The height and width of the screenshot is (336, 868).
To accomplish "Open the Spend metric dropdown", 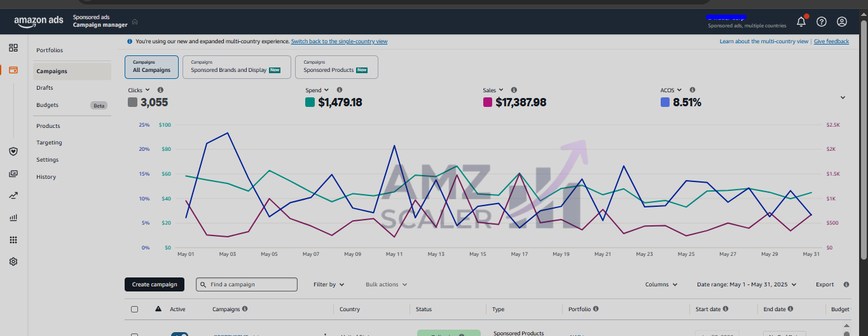I will [317, 90].
